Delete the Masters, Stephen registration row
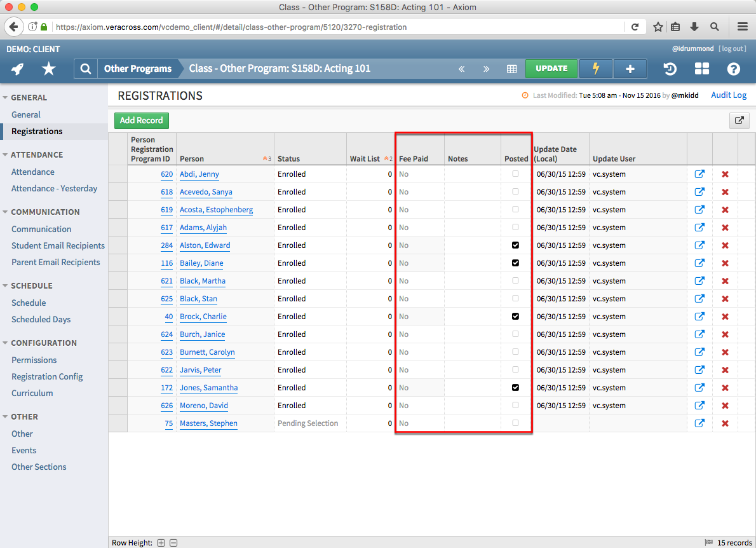 (725, 423)
